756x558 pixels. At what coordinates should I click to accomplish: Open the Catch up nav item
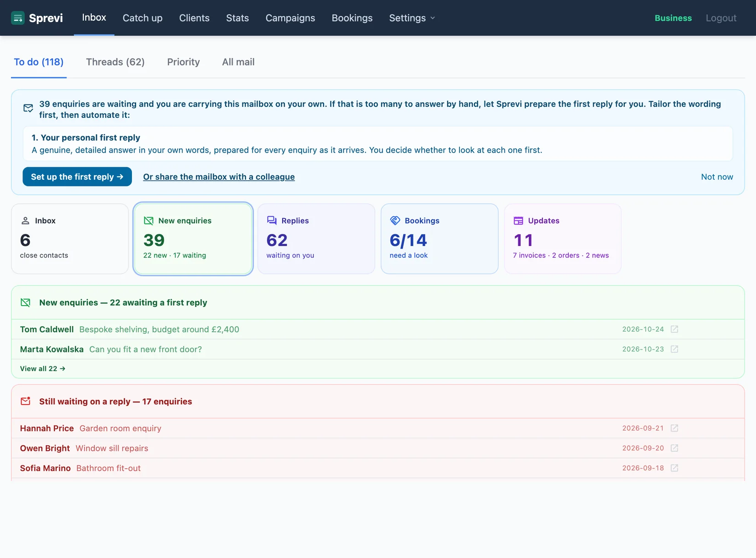tap(142, 18)
